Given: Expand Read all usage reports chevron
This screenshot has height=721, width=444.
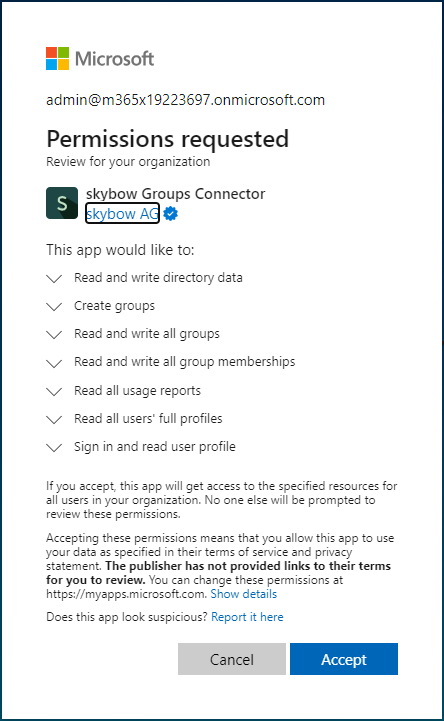Looking at the screenshot, I should (54, 391).
